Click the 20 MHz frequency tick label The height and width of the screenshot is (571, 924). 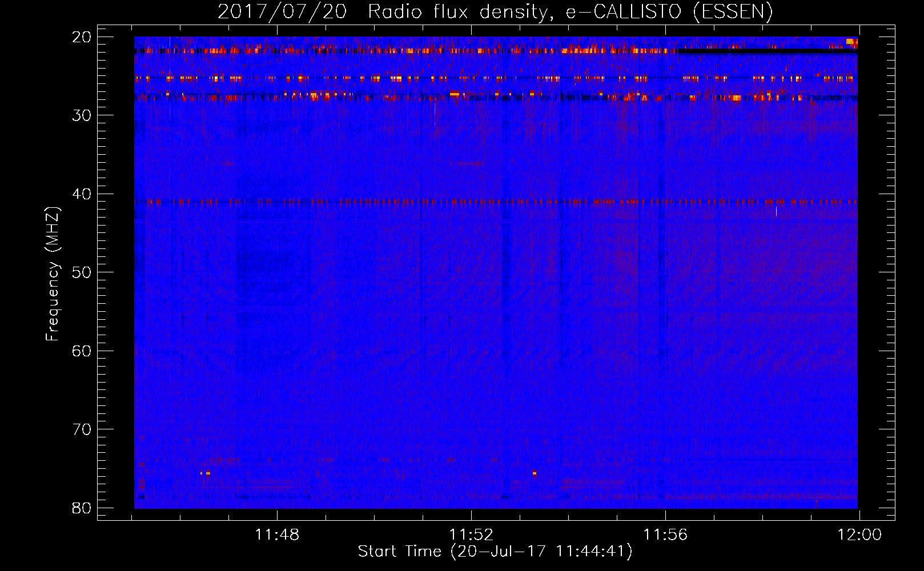coord(82,37)
